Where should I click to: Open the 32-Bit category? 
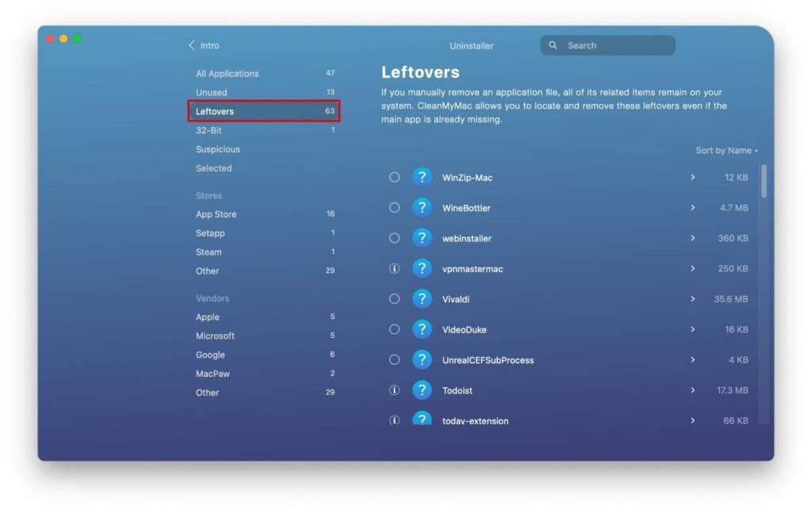click(x=264, y=130)
